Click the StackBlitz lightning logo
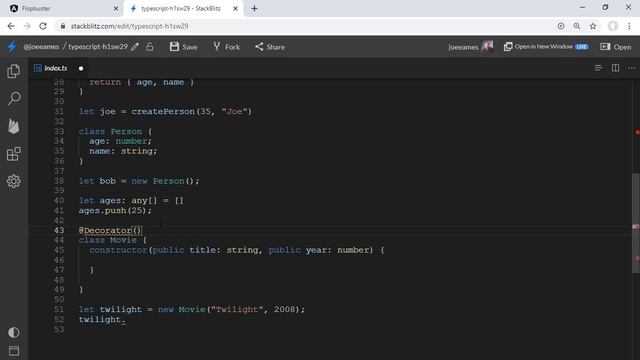Screen dimensions: 640x360 (x=12, y=47)
